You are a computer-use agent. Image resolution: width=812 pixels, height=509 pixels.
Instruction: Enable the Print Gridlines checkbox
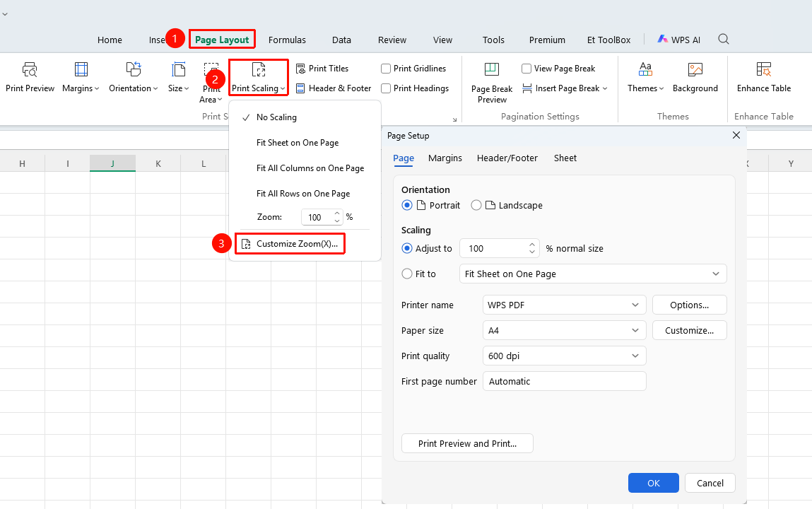[386, 69]
